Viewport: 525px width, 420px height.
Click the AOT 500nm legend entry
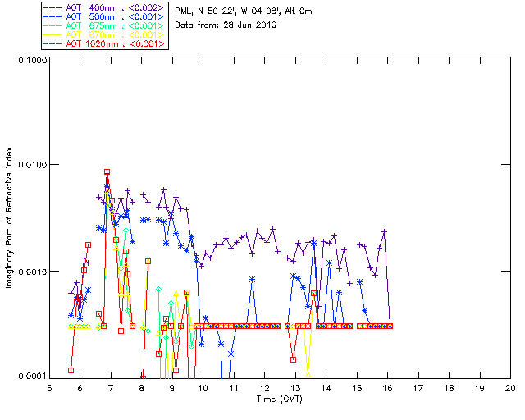[104, 16]
